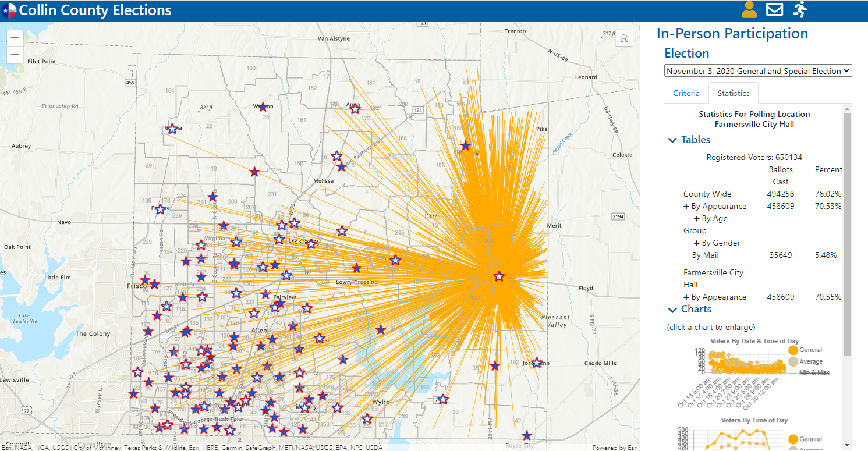This screenshot has height=451, width=868.
Task: Select the Farmersville polling star at line hub
Action: (499, 276)
